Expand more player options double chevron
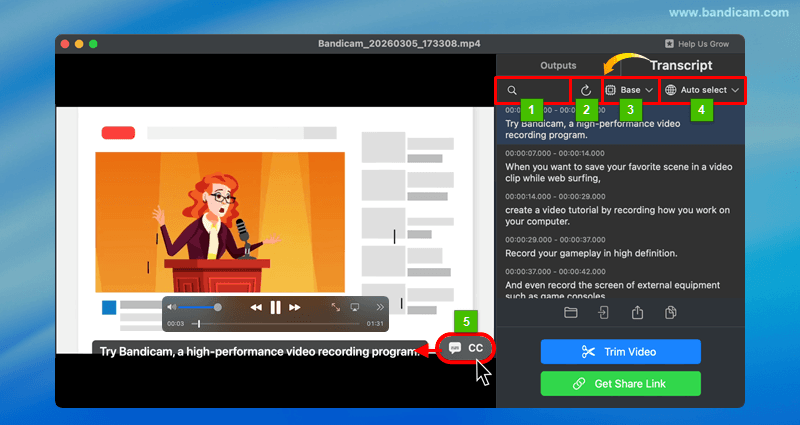This screenshot has width=800, height=425. pos(378,307)
